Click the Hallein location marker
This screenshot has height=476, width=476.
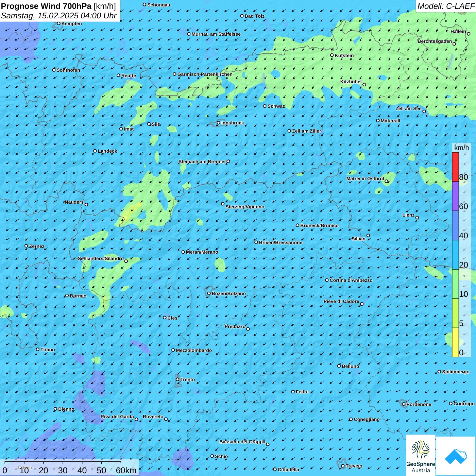(x=469, y=34)
